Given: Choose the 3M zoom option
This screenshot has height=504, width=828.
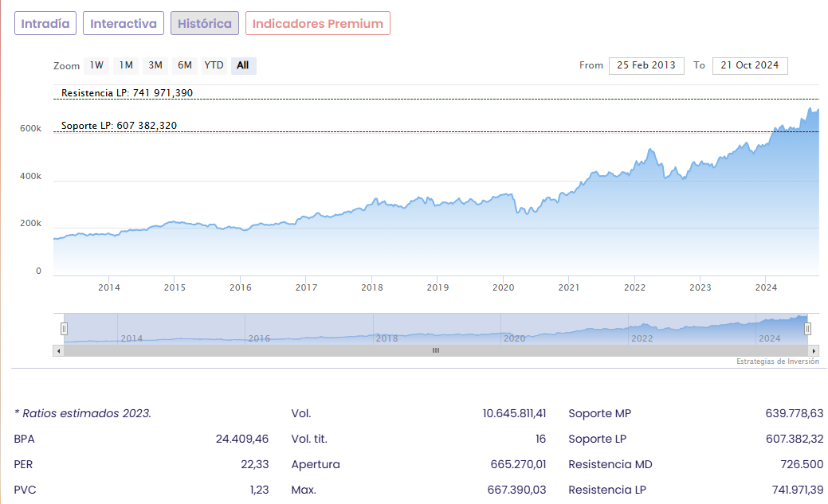Looking at the screenshot, I should (155, 65).
